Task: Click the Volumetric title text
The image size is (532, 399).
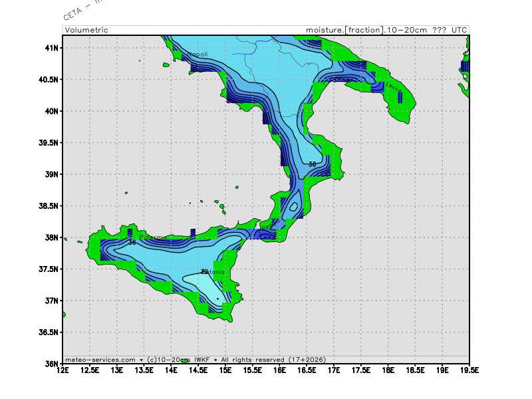Action: (86, 30)
